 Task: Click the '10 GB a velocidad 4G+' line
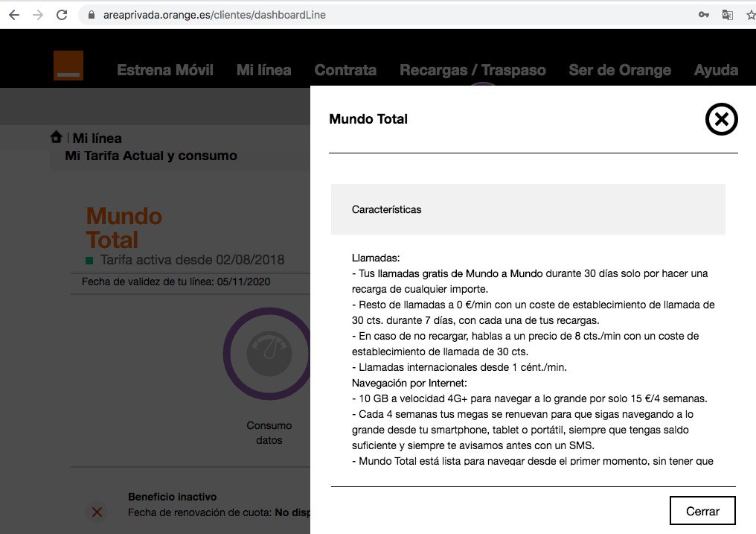tap(529, 399)
